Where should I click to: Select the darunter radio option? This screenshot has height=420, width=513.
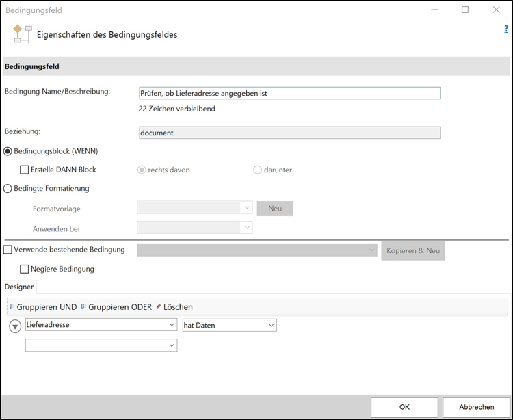257,170
